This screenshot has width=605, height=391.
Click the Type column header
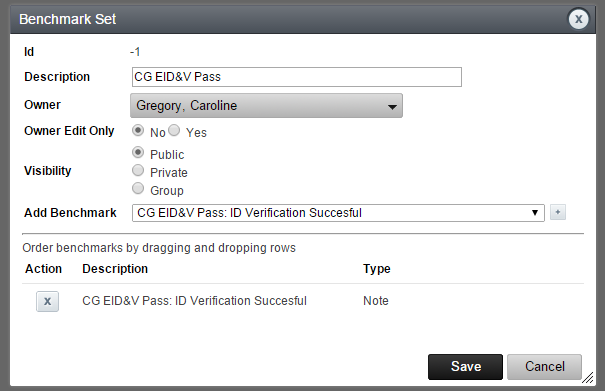377,269
